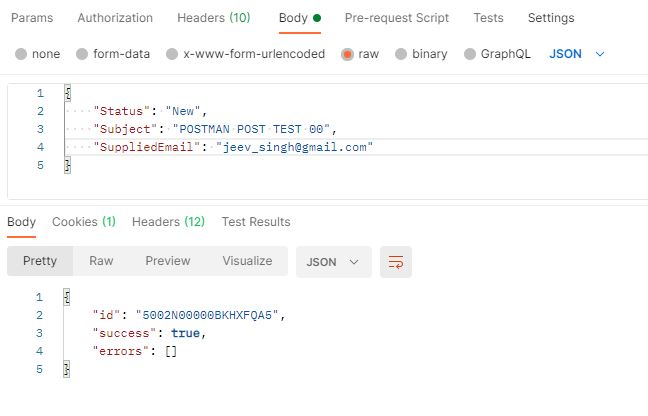648x416 pixels.
Task: Open the Pre-request Script tab
Action: pyautogui.click(x=396, y=18)
